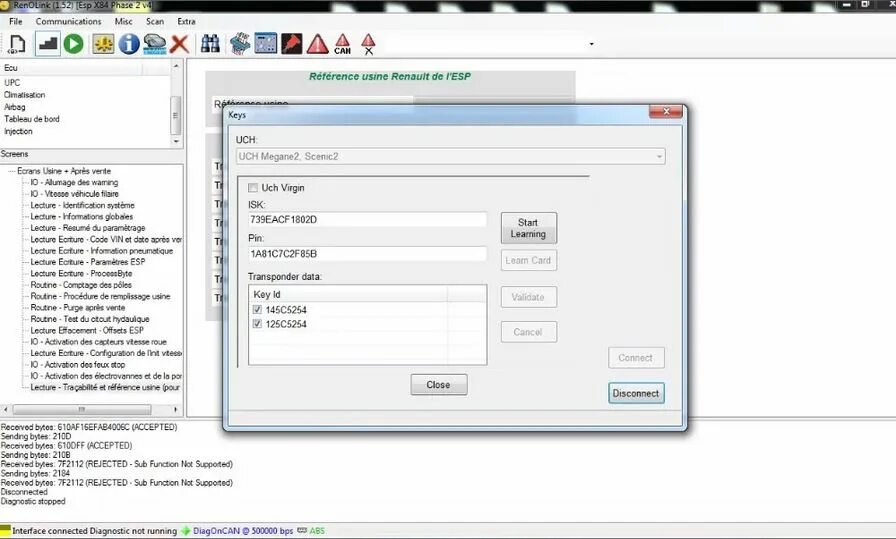The image size is (896, 539).
Task: Select Lecture - Resumé du paramétrage
Action: tap(87, 228)
